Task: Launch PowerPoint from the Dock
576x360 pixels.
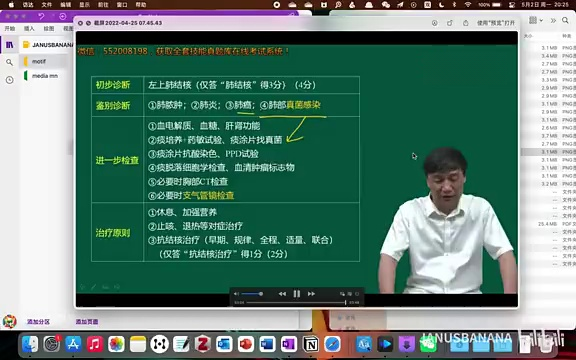Action: tap(246, 344)
